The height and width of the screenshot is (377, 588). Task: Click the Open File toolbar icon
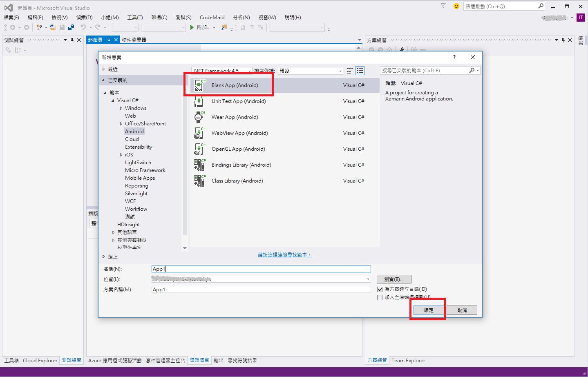[x=53, y=27]
